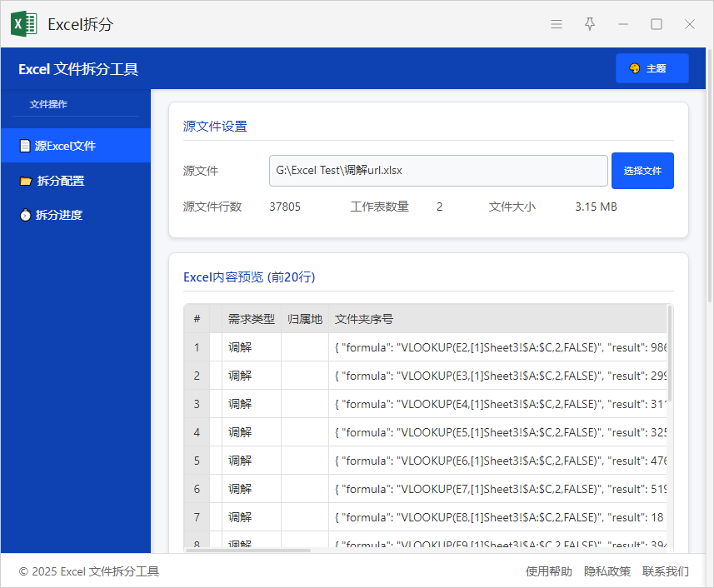This screenshot has height=588, width=714.
Task: Click the main page vertical scrollbar
Action: click(x=710, y=175)
